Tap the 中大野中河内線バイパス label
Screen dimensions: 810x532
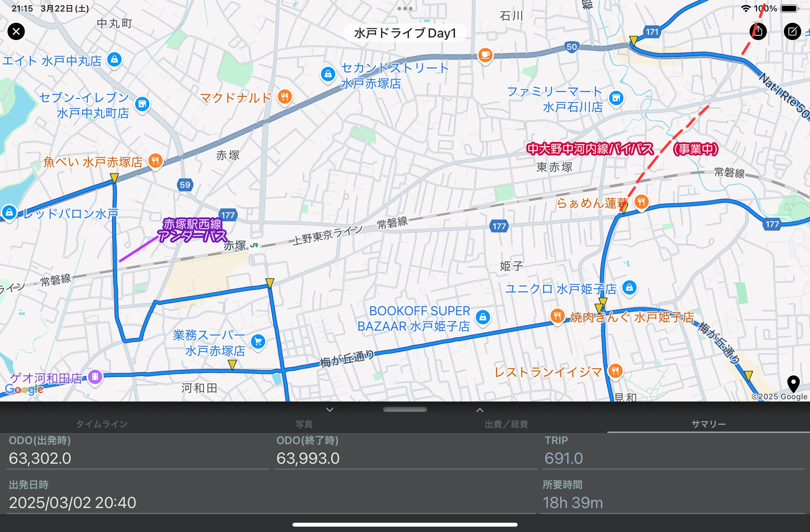coord(590,149)
